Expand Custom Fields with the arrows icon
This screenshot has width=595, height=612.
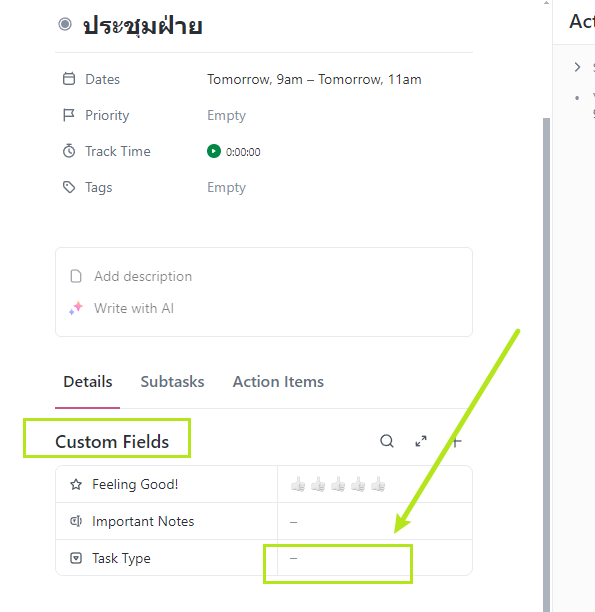(x=420, y=441)
